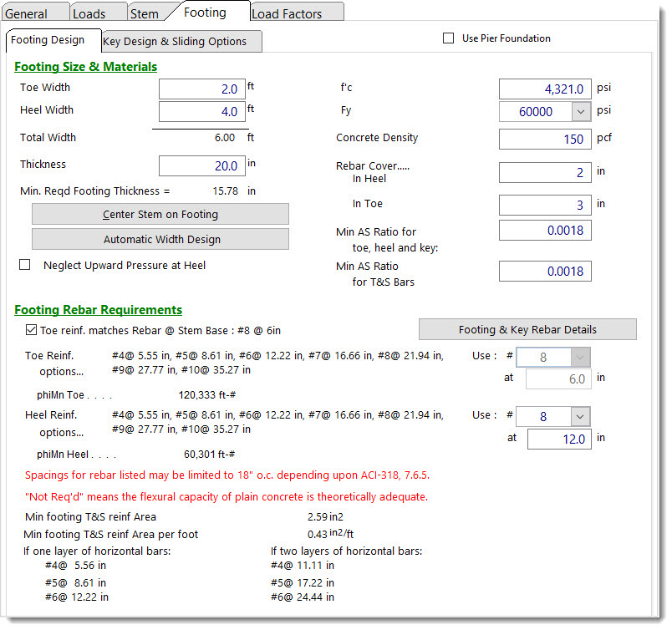This screenshot has height=630, width=672.
Task: Uncheck Toe reinf. matches Rebar checkbox
Action: (32, 330)
